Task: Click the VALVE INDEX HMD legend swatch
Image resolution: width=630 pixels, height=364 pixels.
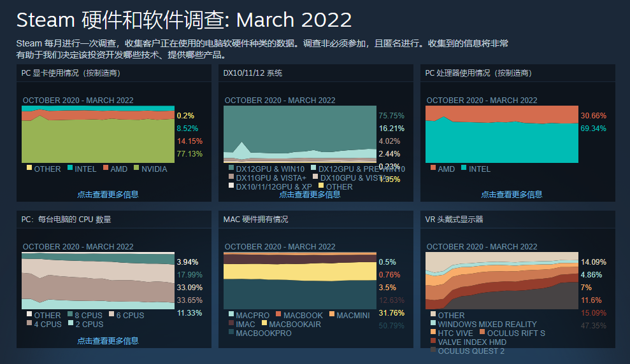Action: click(x=433, y=340)
